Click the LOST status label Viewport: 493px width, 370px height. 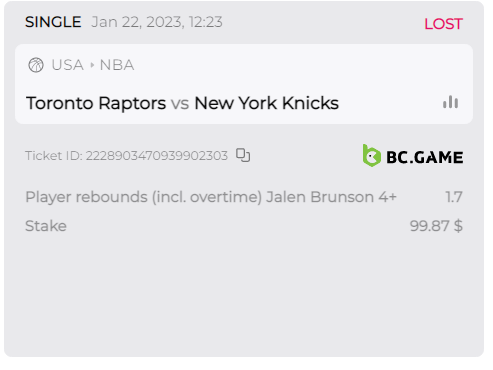coord(443,24)
